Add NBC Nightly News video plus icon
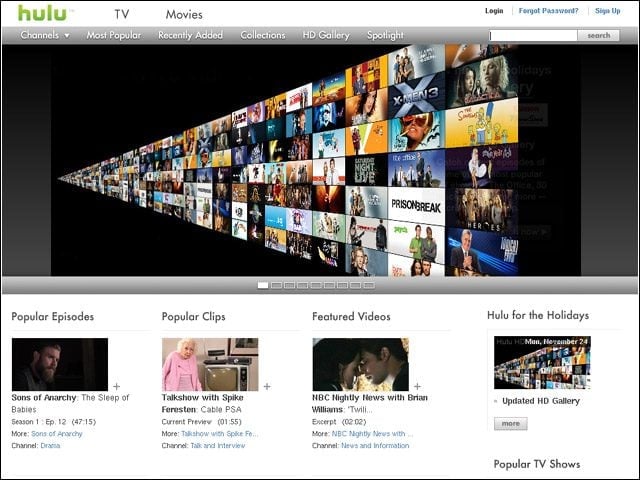 [417, 386]
